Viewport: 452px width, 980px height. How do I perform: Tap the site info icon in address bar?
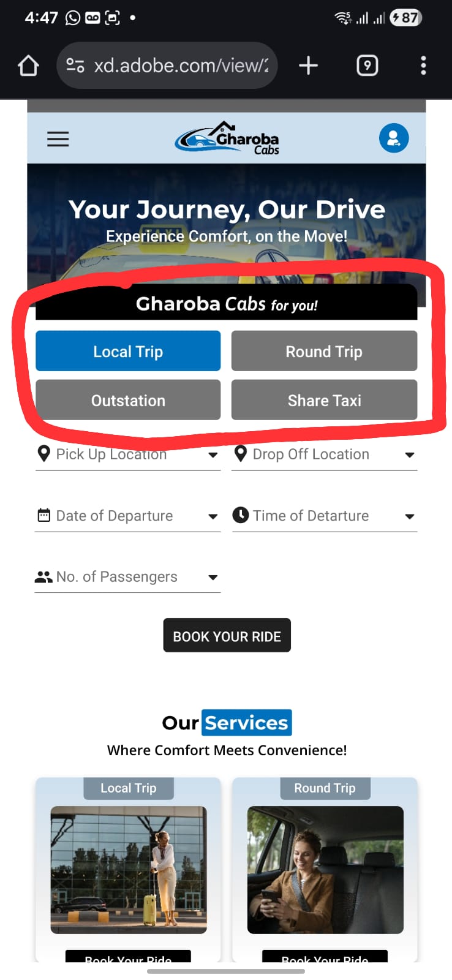point(75,66)
